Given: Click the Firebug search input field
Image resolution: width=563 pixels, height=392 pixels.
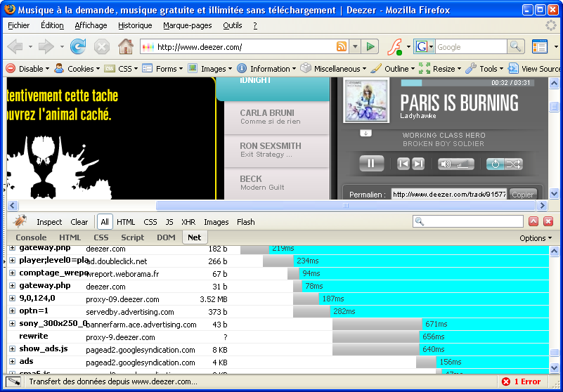Looking at the screenshot, I should [468, 221].
